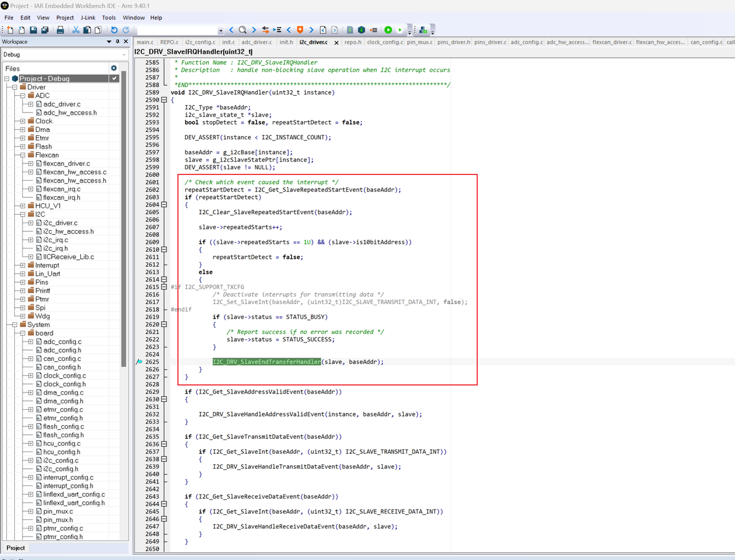735x560 pixels.
Task: Select i2c_hw_access.h in the file tree
Action: pos(68,231)
